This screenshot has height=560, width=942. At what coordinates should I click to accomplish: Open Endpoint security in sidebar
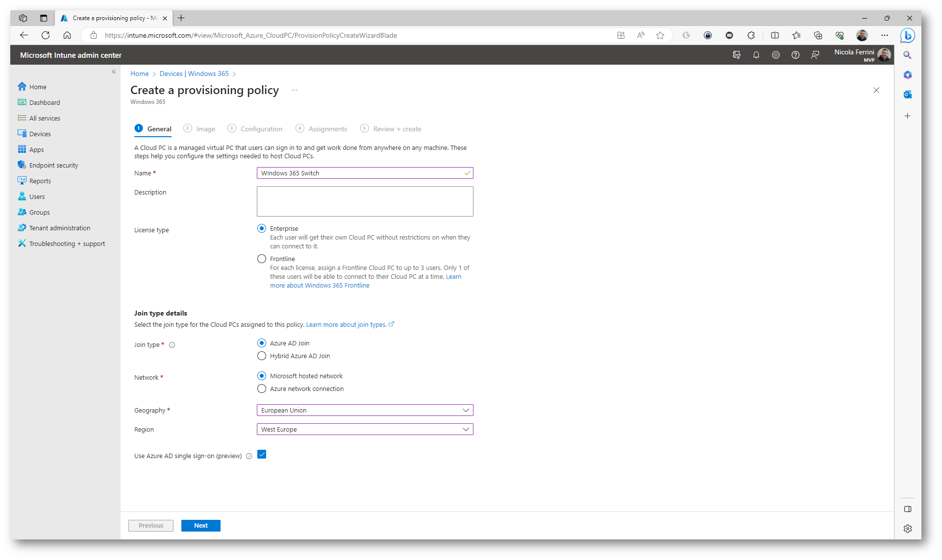coord(53,165)
